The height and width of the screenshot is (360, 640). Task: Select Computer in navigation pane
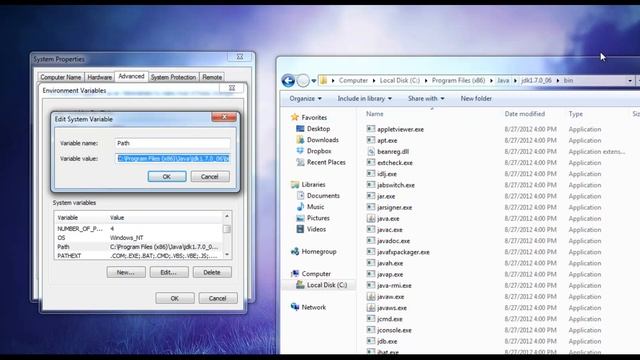316,273
